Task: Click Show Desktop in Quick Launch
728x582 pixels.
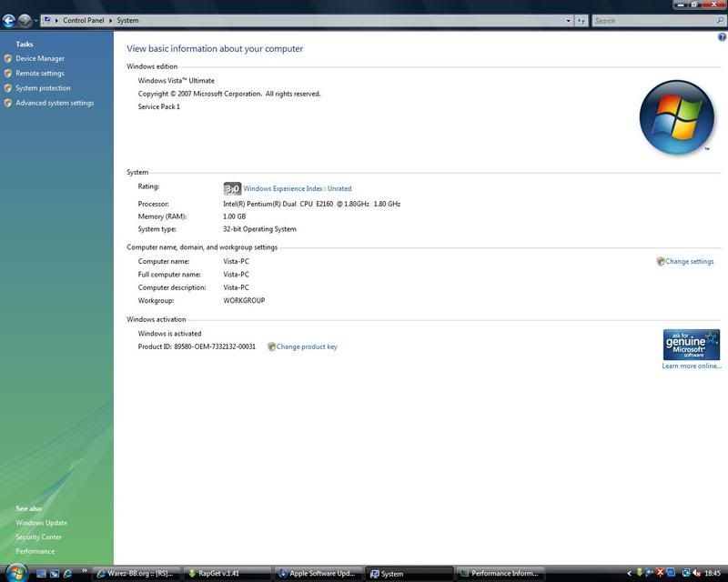Action: tap(41, 574)
